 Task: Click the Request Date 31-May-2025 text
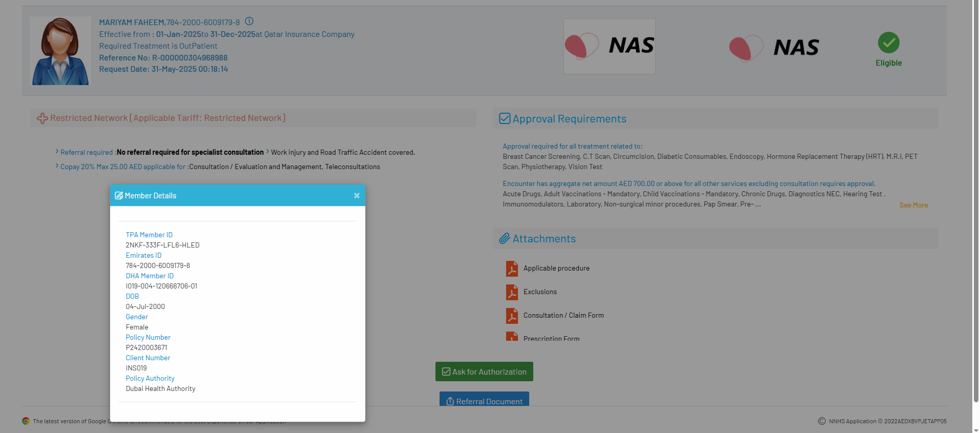[x=163, y=69]
